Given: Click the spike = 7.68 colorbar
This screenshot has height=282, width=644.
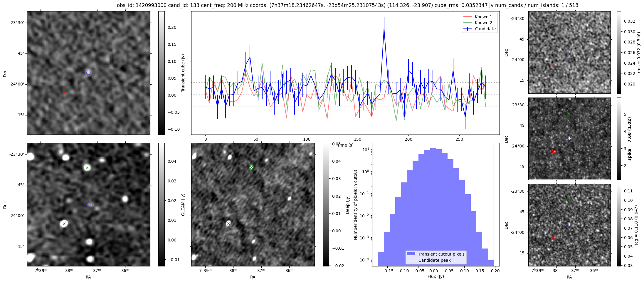Looking at the screenshot, I should click(619, 139).
